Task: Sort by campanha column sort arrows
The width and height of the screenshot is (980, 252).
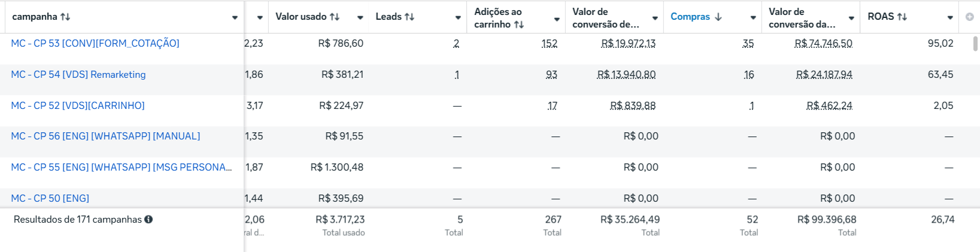Action: pyautogui.click(x=65, y=17)
